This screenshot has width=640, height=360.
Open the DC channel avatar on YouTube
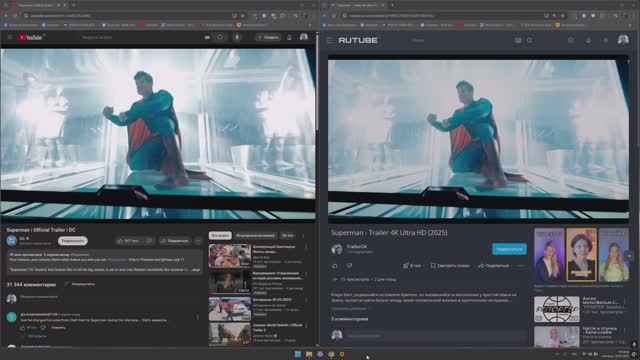tap(11, 240)
